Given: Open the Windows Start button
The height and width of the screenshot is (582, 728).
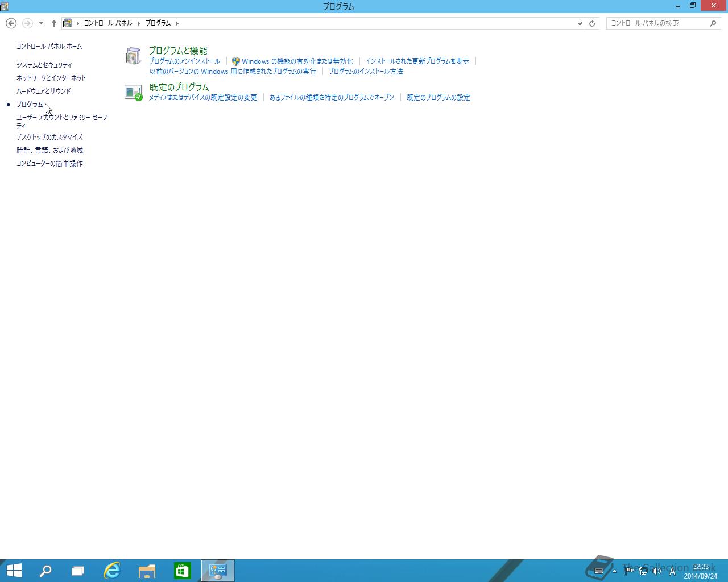Looking at the screenshot, I should (x=14, y=571).
